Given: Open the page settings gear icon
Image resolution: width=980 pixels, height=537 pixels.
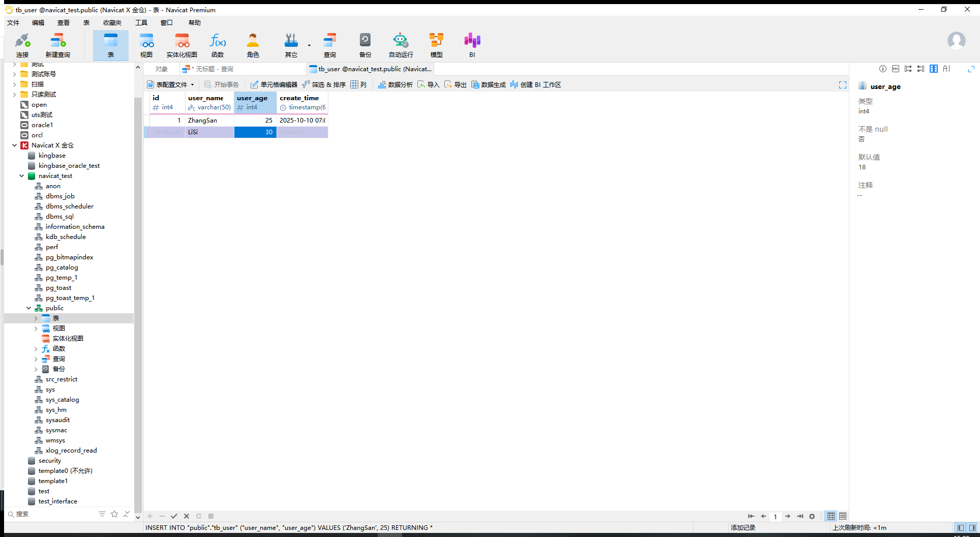Looking at the screenshot, I should (x=812, y=516).
